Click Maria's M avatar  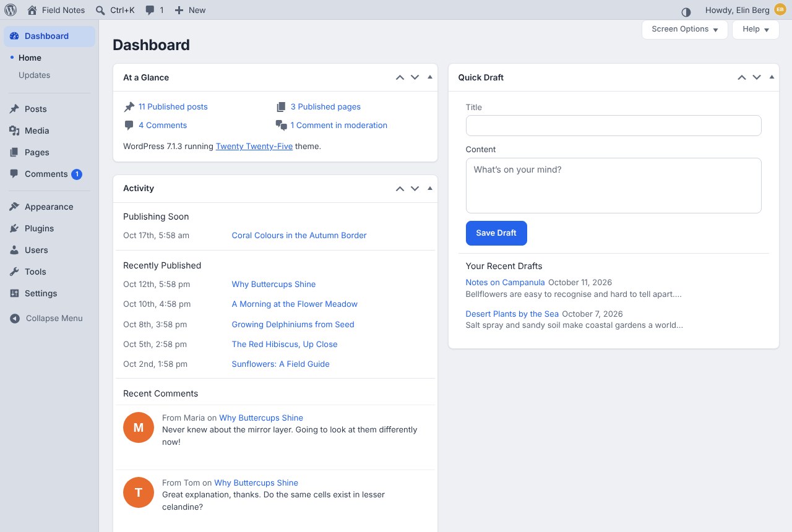pos(139,427)
